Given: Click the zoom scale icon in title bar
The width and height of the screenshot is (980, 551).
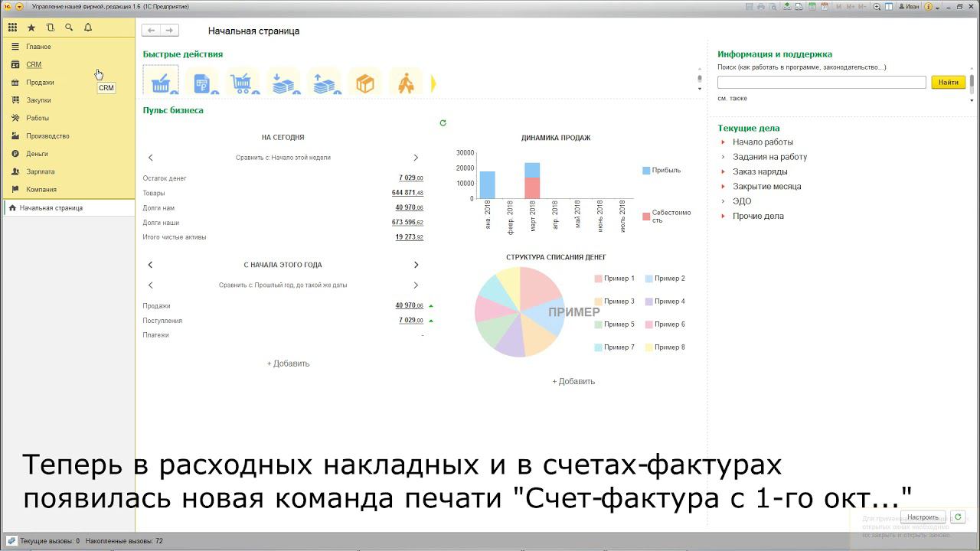Looking at the screenshot, I should pos(877,7).
